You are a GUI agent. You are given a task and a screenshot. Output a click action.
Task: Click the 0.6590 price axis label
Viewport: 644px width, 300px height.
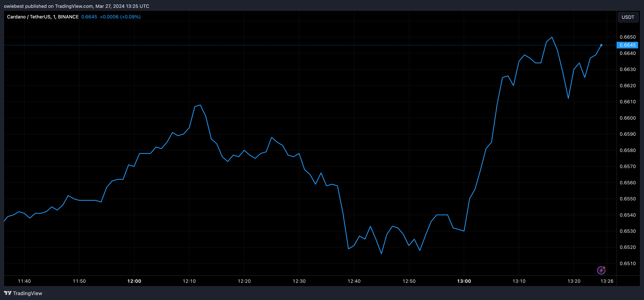coord(628,134)
